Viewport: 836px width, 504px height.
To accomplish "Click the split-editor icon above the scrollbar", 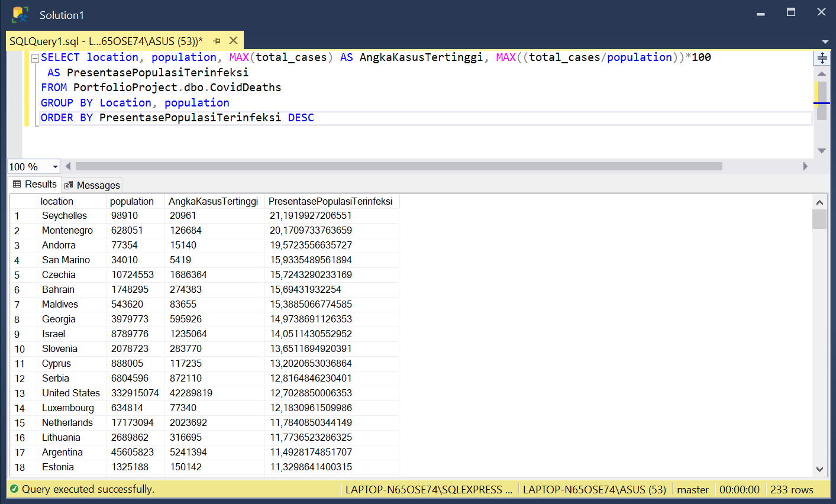I will 823,57.
